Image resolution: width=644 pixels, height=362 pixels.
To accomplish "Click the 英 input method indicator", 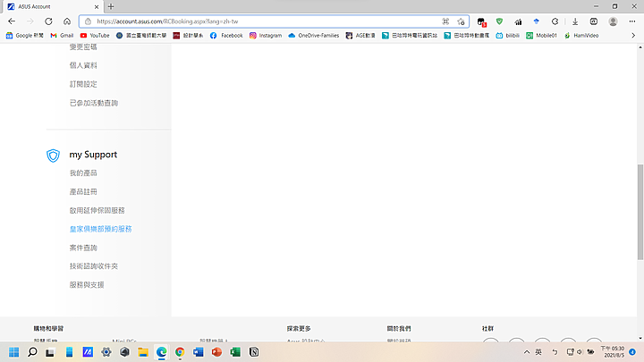I will click(x=538, y=352).
